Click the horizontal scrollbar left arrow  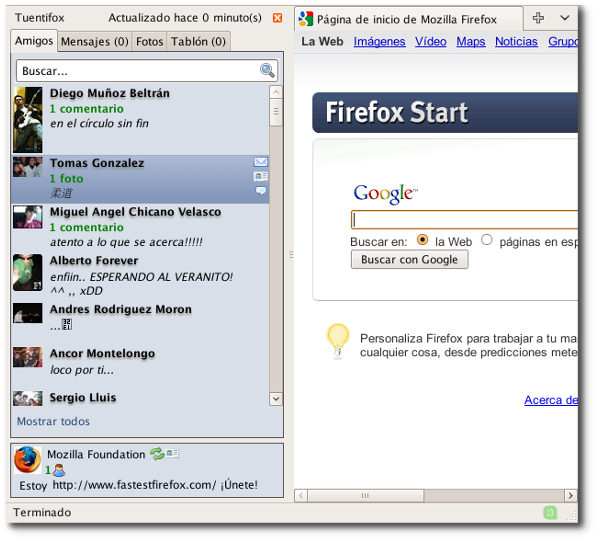(301, 495)
